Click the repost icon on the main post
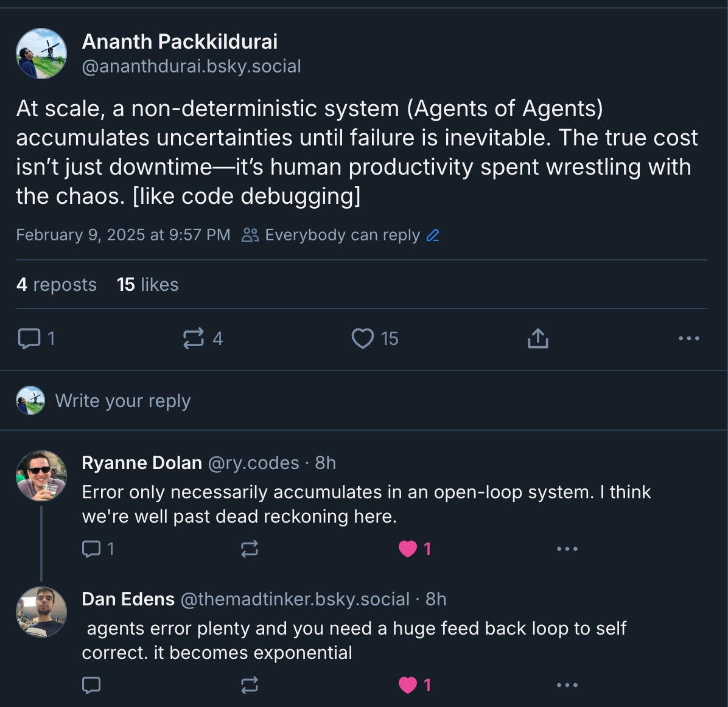Viewport: 728px width, 707px height. [192, 338]
